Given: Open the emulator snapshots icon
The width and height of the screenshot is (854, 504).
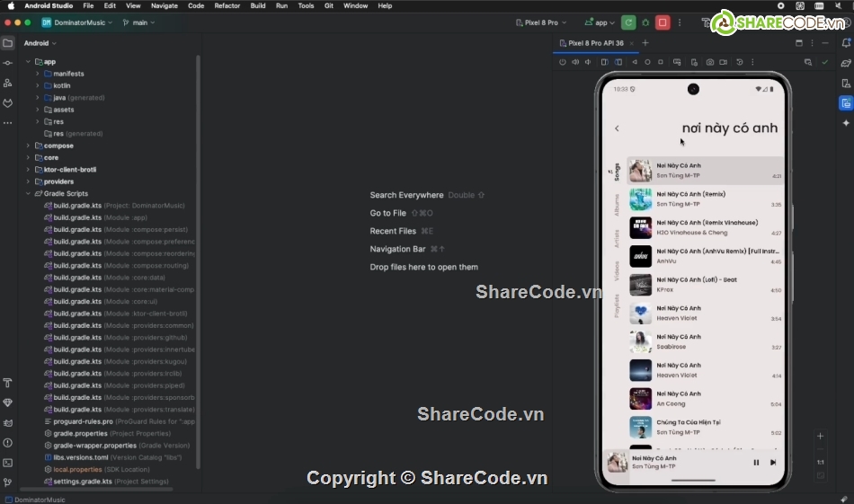Looking at the screenshot, I should tap(740, 62).
